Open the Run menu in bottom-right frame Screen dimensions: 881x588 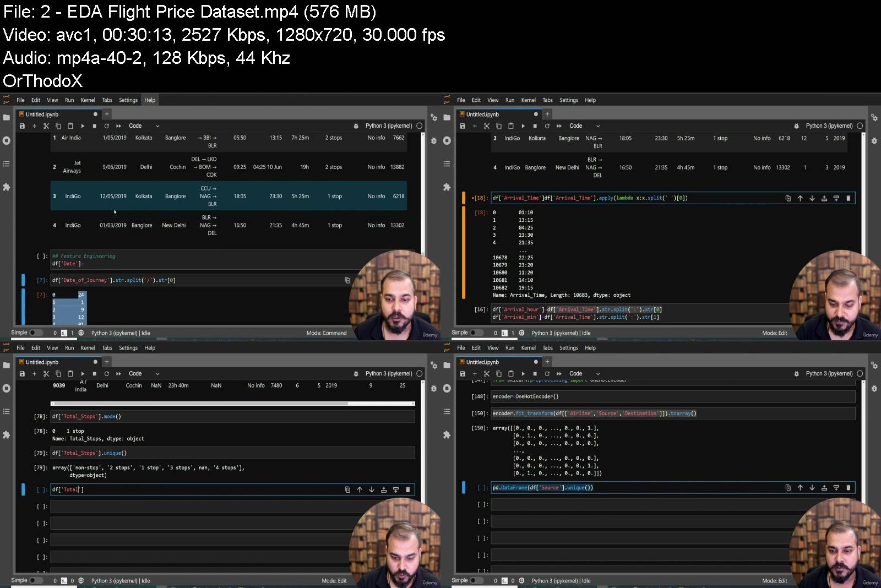tap(510, 348)
